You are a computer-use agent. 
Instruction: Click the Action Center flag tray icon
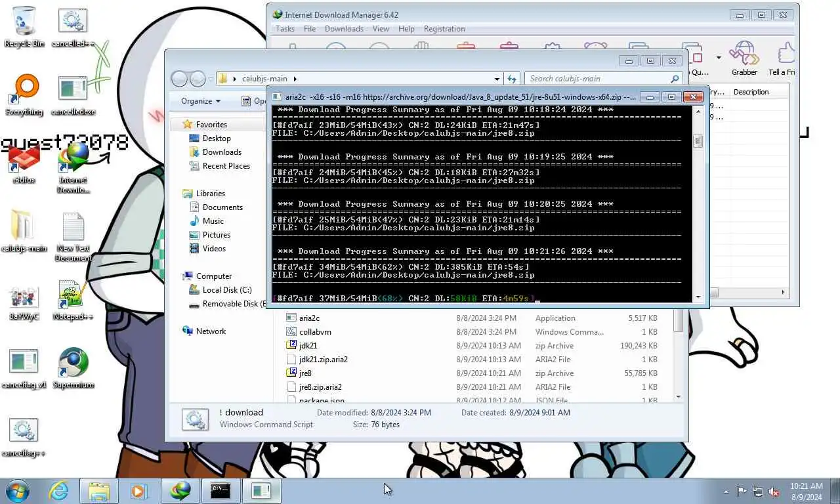point(742,492)
